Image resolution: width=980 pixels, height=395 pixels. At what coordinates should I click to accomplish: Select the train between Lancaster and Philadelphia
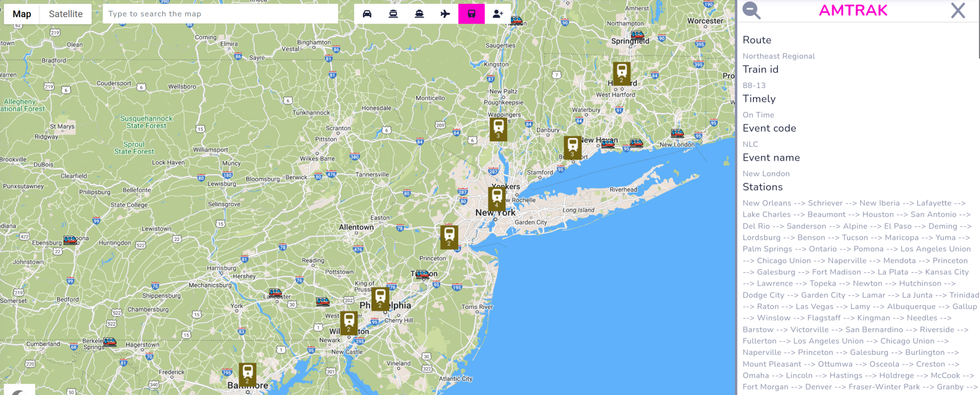coord(323,302)
